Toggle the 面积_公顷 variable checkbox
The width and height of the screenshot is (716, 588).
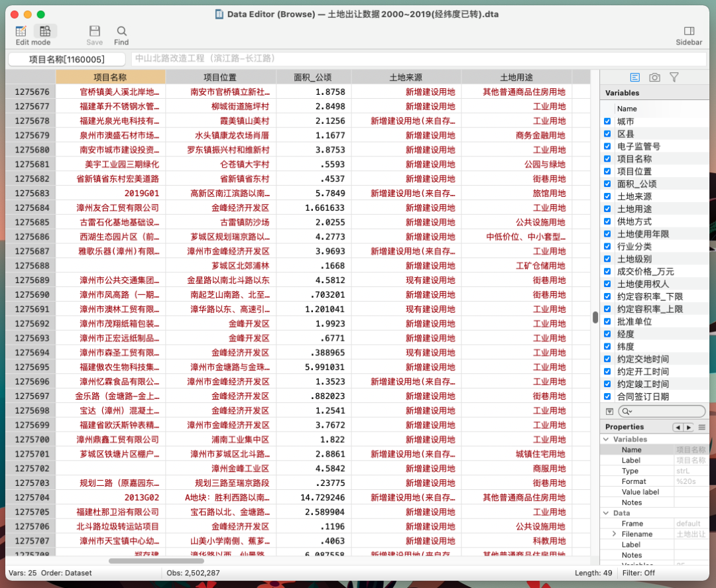[x=607, y=184]
